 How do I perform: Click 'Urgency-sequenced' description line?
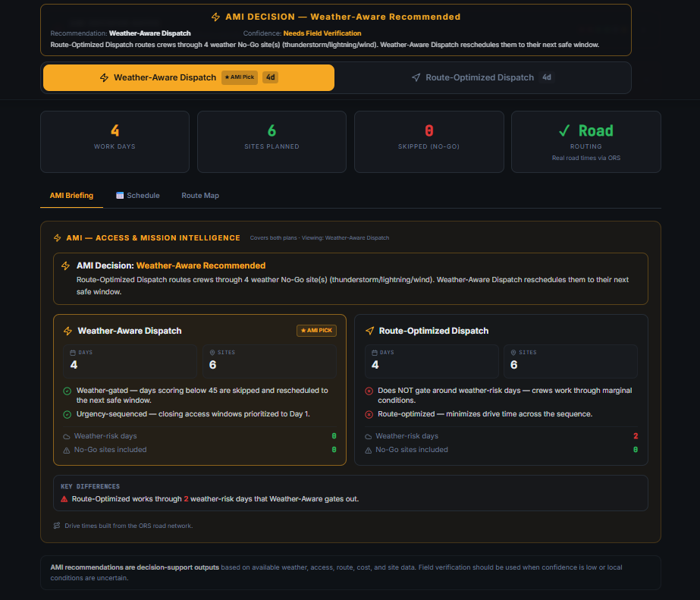coord(193,414)
